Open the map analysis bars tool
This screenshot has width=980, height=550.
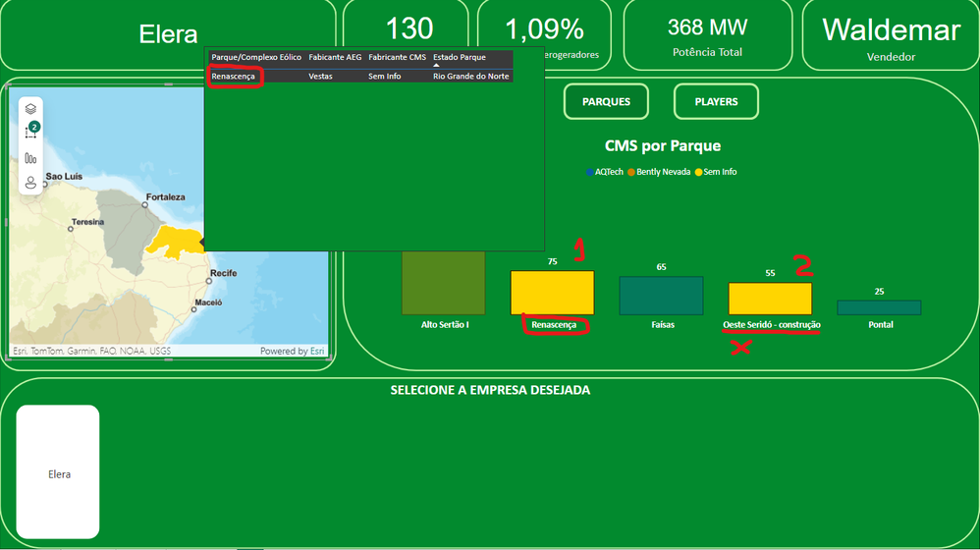[x=30, y=158]
